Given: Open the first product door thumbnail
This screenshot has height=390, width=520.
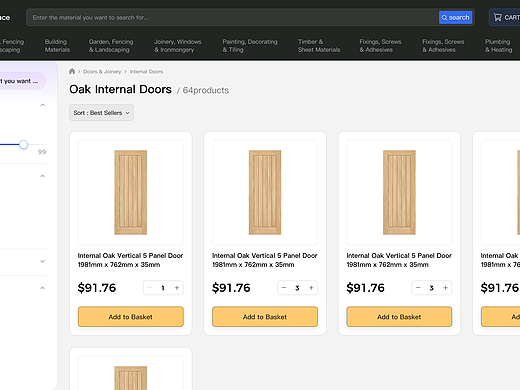Looking at the screenshot, I should [x=131, y=192].
